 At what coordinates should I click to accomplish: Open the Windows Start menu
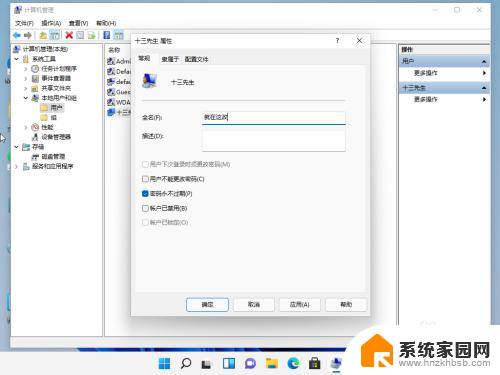[x=164, y=363]
